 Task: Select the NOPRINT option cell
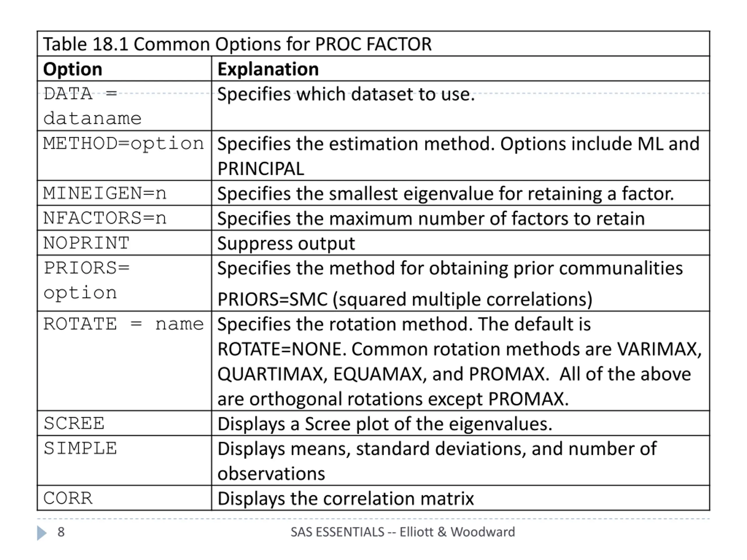click(x=124, y=243)
